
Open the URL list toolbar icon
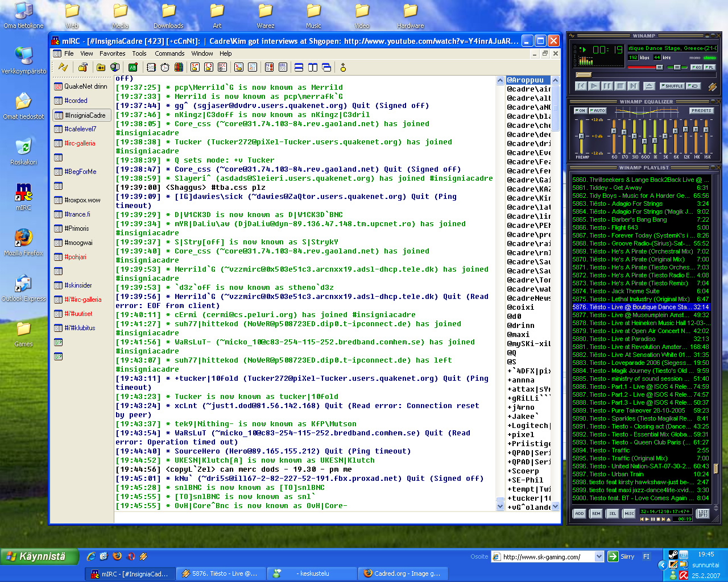click(x=283, y=67)
